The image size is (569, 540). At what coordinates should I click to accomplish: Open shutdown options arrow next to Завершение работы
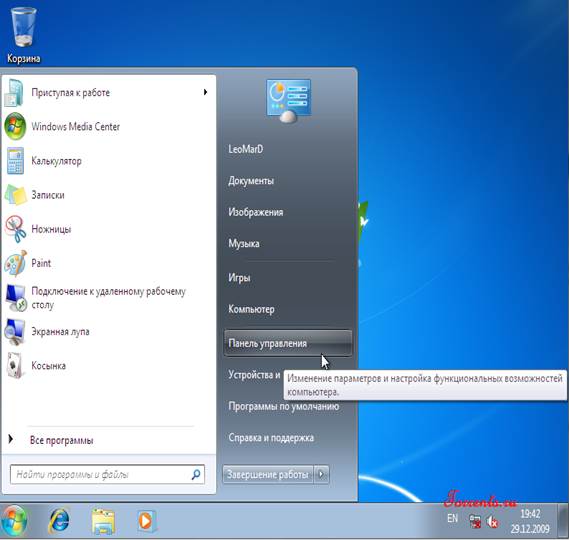click(322, 474)
